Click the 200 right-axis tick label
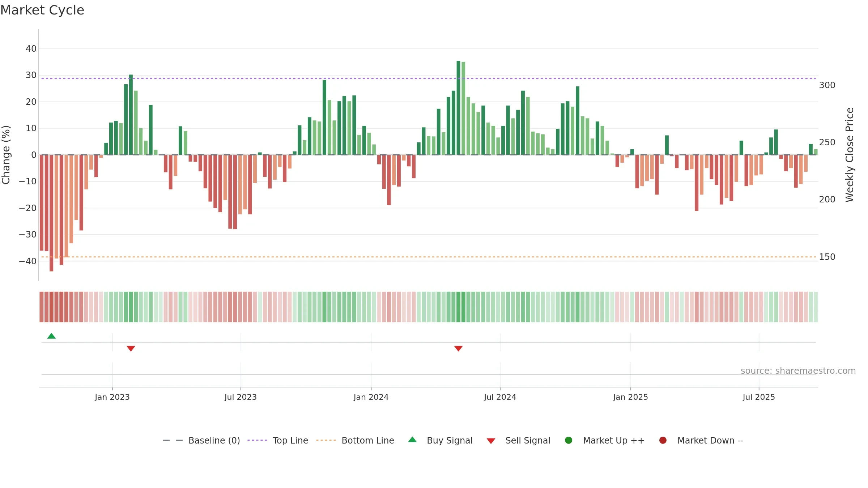The image size is (868, 488). coord(827,199)
